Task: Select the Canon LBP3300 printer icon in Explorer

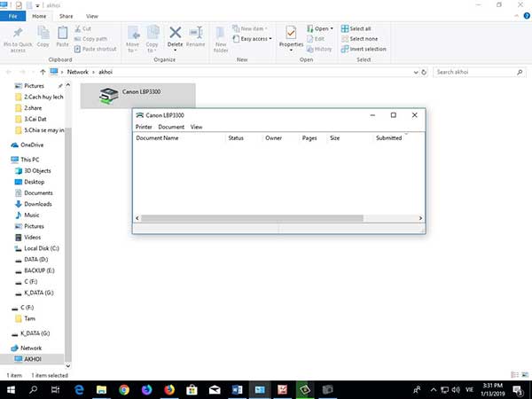Action: [108, 96]
